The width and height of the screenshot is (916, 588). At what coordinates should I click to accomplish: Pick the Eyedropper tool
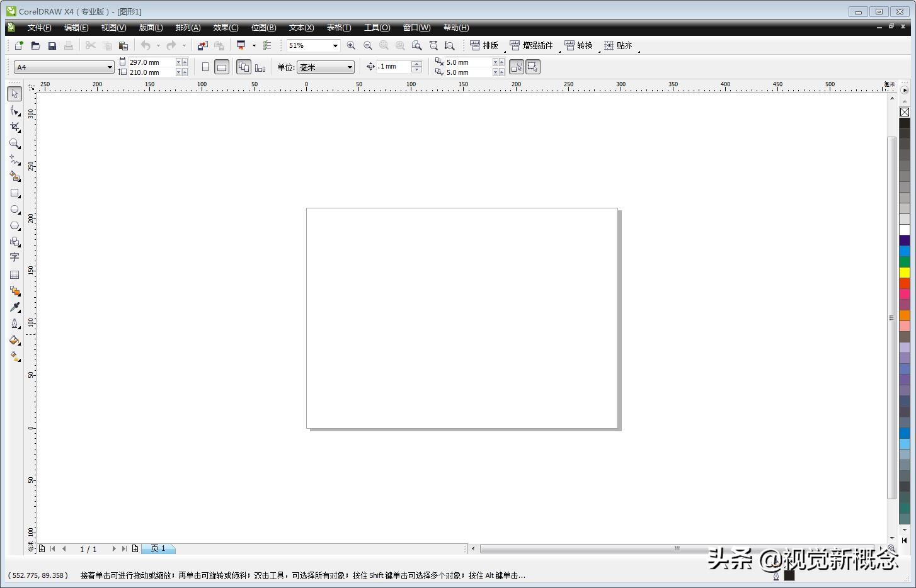click(x=14, y=307)
